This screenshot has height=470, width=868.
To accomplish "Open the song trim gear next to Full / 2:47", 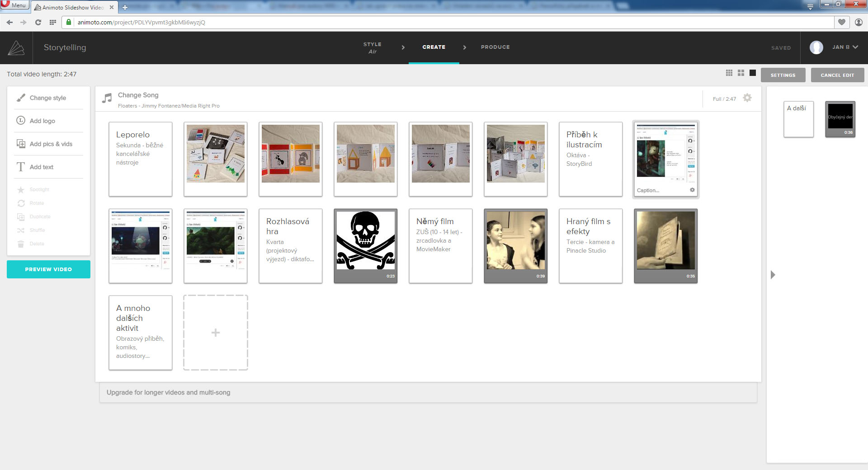I will point(747,98).
